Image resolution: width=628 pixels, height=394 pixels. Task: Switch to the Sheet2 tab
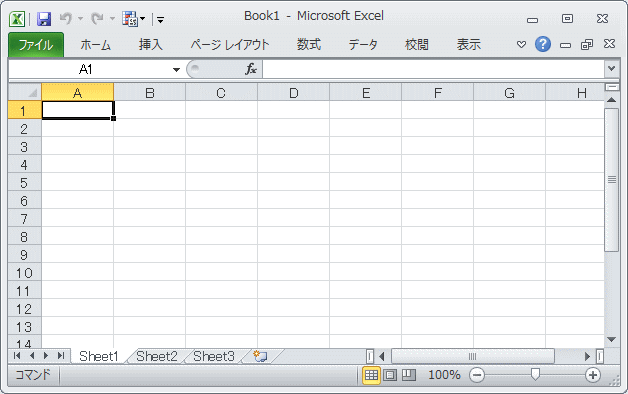[x=157, y=356]
